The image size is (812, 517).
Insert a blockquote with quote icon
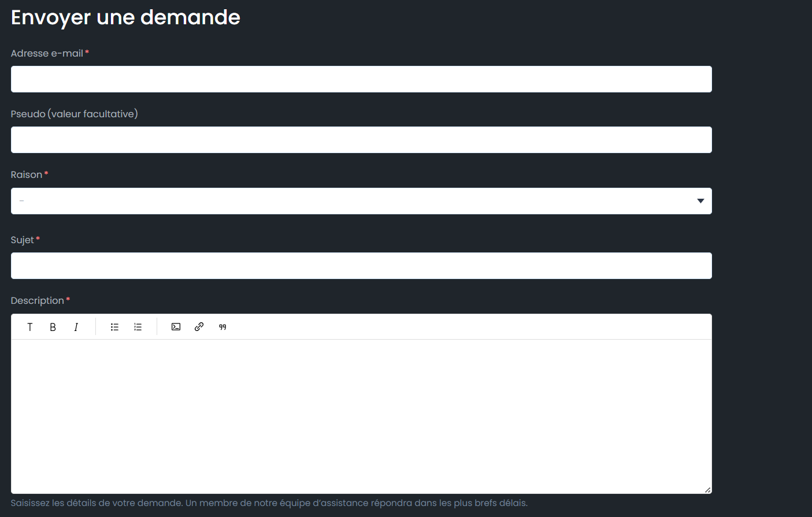(x=223, y=327)
